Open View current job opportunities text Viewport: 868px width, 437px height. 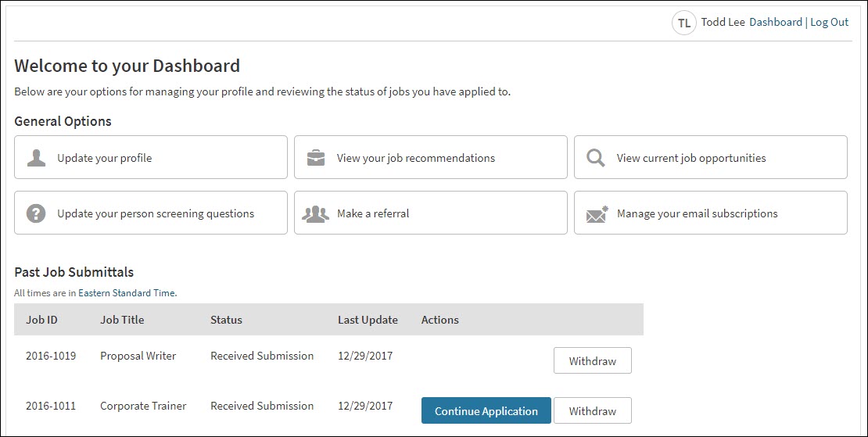tap(690, 158)
